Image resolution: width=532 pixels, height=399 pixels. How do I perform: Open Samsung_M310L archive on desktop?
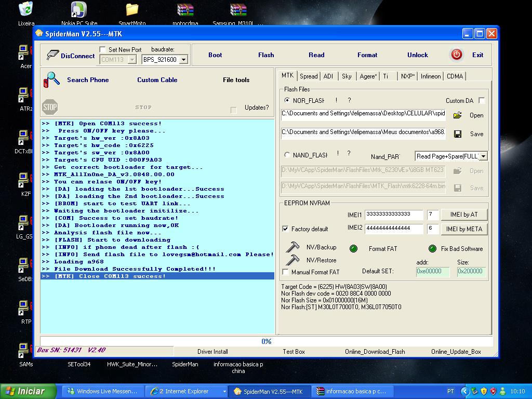point(238,13)
